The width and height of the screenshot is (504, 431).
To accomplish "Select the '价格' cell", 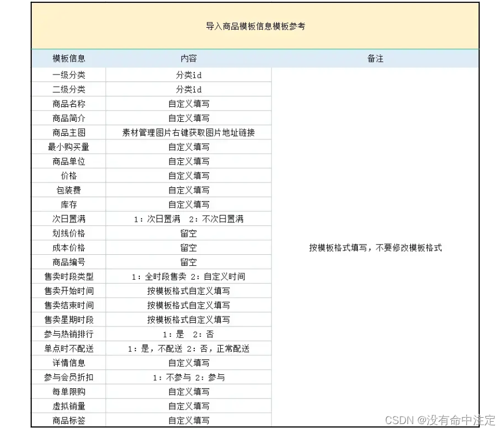I will (69, 176).
